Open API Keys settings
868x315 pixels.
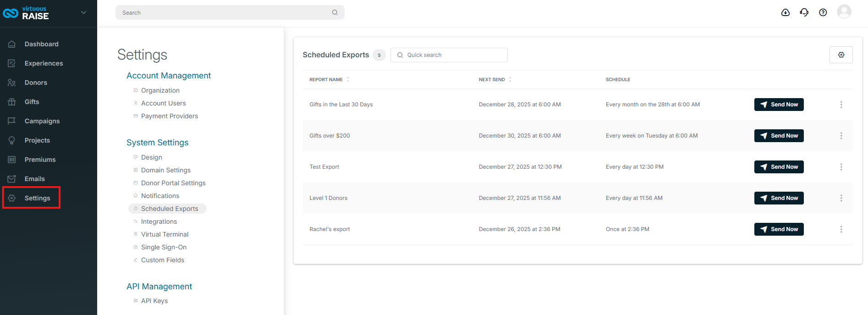click(x=154, y=301)
